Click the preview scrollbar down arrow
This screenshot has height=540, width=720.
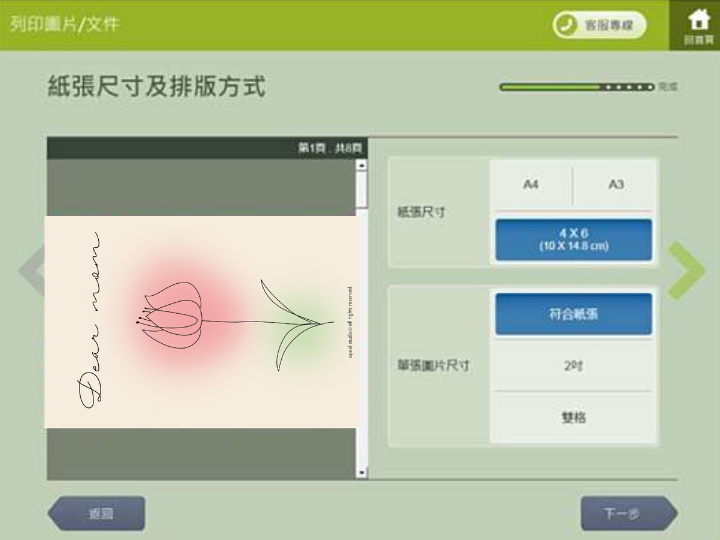click(362, 471)
